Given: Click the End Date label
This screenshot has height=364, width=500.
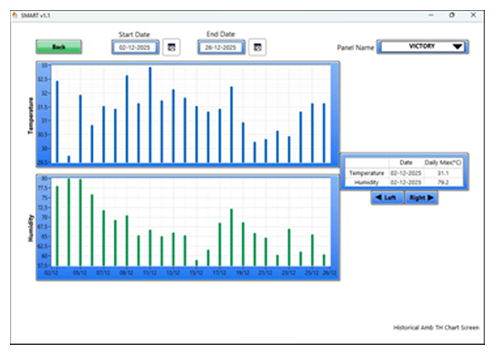Looking at the screenshot, I should point(221,34).
